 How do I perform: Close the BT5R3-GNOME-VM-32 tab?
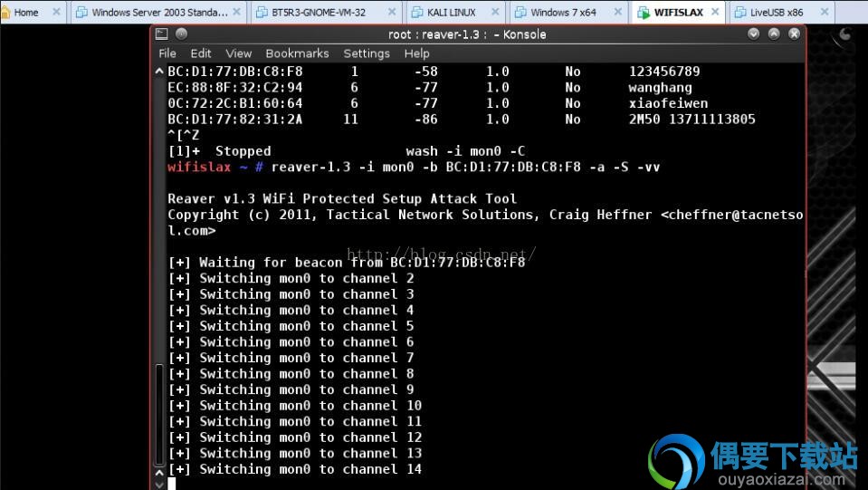tap(391, 12)
